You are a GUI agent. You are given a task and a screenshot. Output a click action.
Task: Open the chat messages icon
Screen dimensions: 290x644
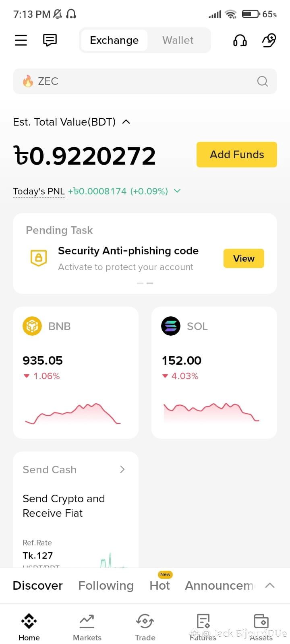50,40
